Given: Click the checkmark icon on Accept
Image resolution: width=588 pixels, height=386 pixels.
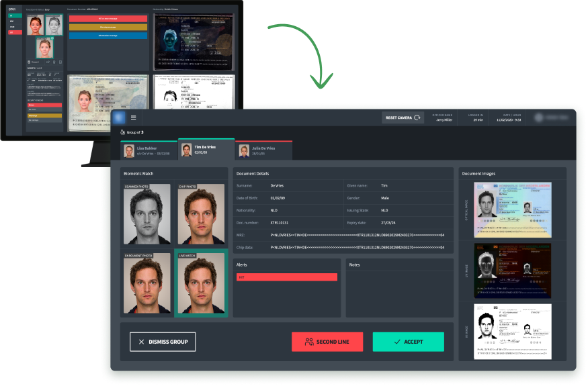Looking at the screenshot, I should [397, 342].
